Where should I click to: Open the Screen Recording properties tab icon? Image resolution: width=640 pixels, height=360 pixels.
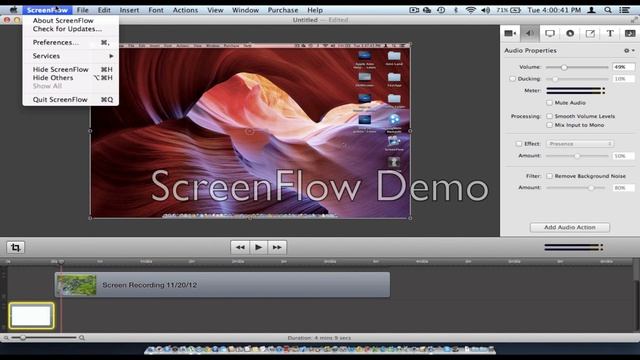click(549, 33)
